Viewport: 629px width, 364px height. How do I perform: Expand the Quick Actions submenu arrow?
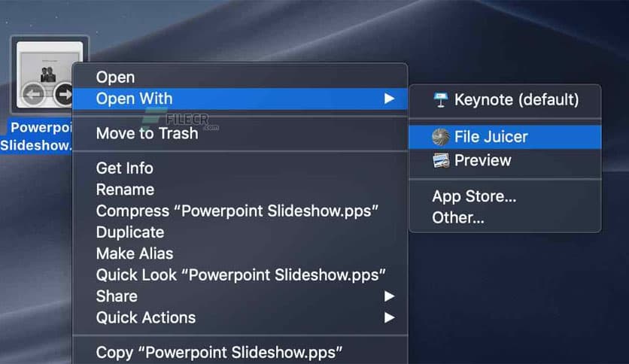[389, 317]
